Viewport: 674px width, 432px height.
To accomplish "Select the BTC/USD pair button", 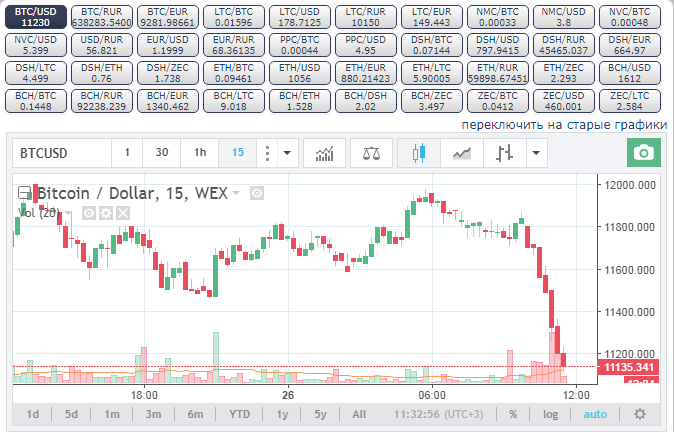I will (x=36, y=17).
